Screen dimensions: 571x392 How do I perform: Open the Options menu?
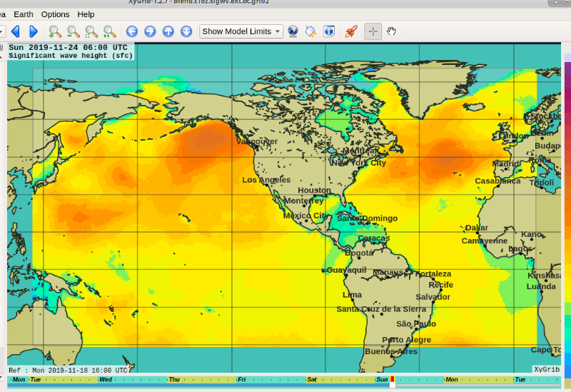coord(55,14)
